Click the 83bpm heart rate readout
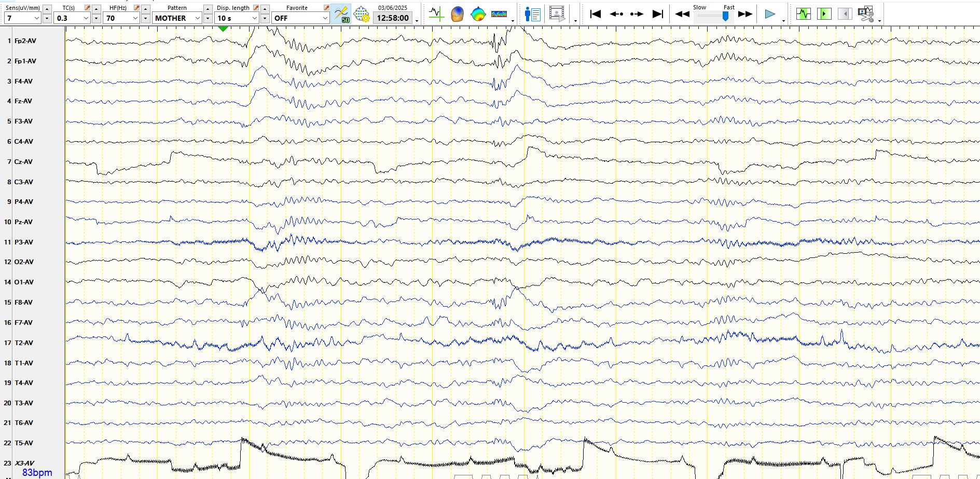This screenshot has width=980, height=479. click(37, 473)
